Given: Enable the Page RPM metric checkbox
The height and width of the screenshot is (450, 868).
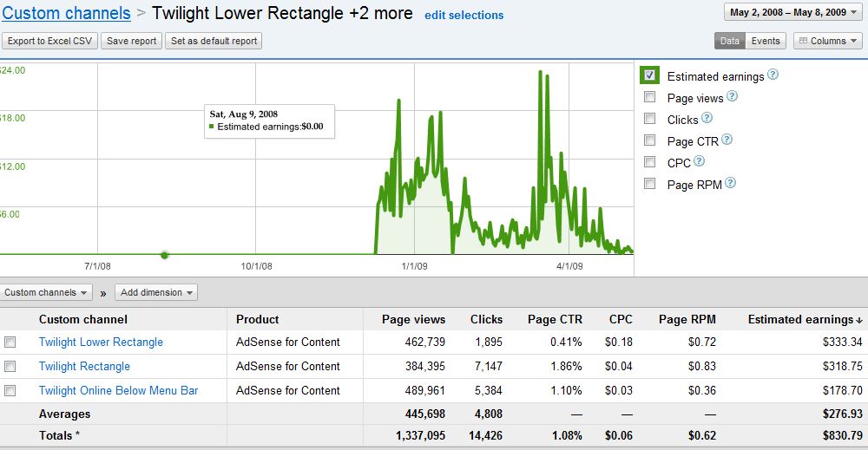Looking at the screenshot, I should pyautogui.click(x=650, y=184).
